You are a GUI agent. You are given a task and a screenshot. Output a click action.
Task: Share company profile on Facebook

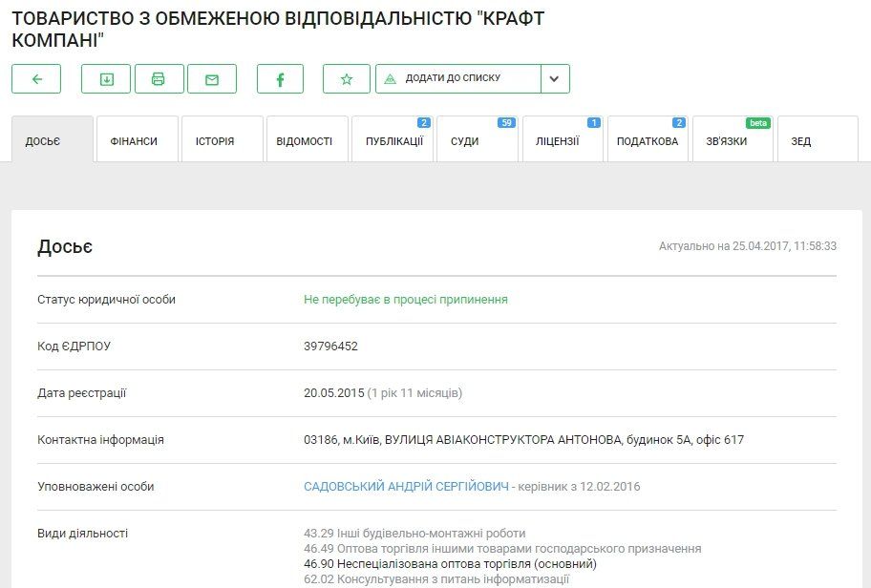click(280, 79)
